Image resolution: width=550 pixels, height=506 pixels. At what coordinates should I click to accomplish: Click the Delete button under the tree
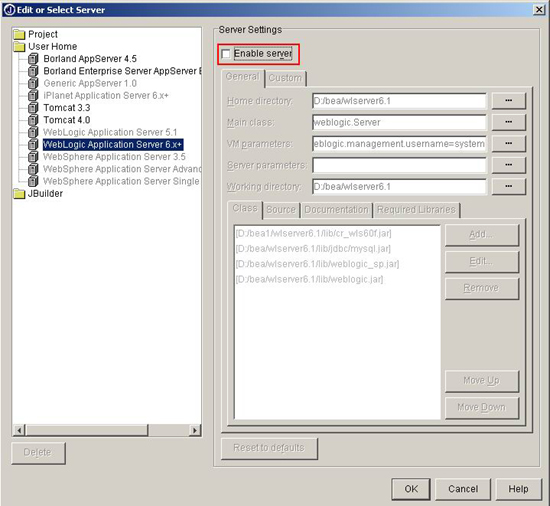[x=38, y=453]
